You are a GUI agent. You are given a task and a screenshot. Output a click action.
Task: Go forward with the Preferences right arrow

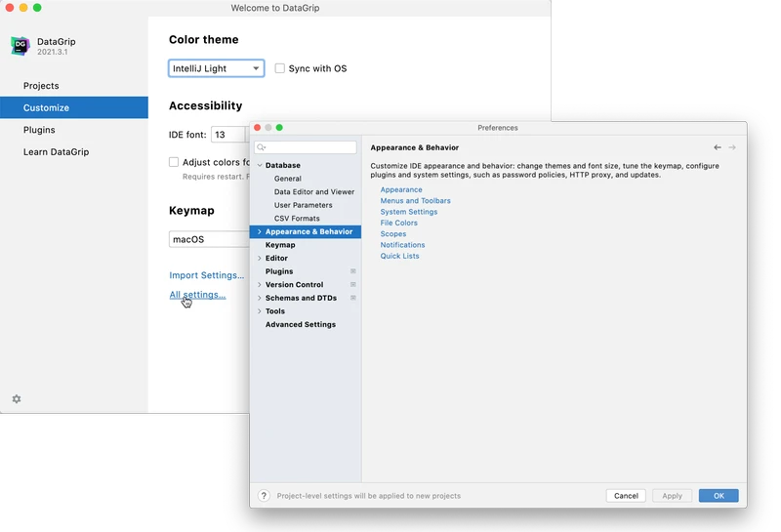[732, 147]
